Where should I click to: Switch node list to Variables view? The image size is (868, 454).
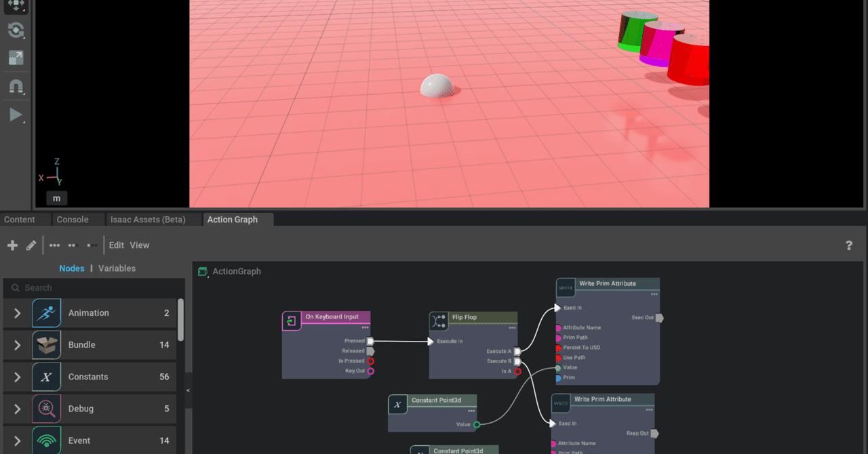tap(116, 268)
